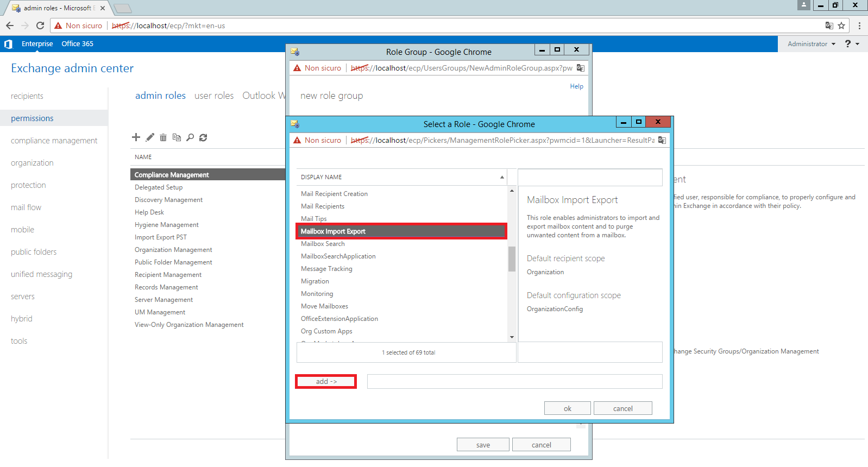Viewport: 868px width, 467px height.
Task: Select the Mailbox Import Export role
Action: (x=401, y=231)
